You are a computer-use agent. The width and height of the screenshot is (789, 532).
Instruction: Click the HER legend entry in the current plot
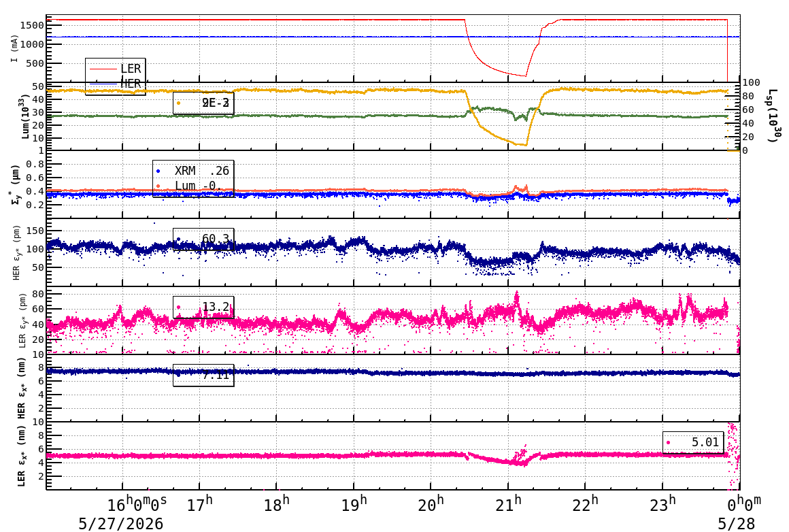click(116, 84)
